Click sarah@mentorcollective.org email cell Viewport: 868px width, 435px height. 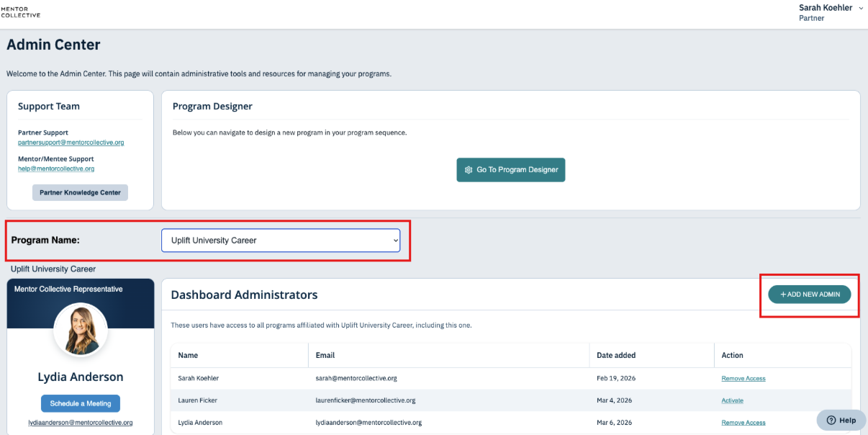(x=356, y=378)
